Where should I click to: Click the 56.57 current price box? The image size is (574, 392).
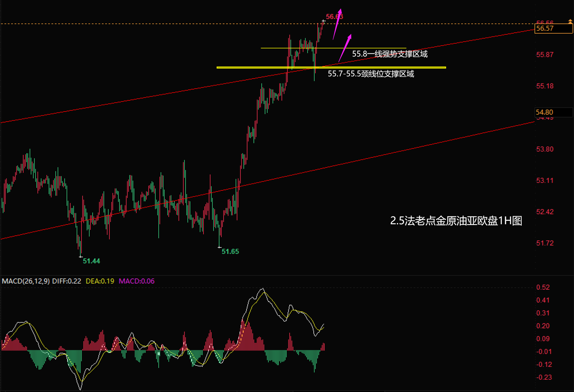tap(553, 28)
